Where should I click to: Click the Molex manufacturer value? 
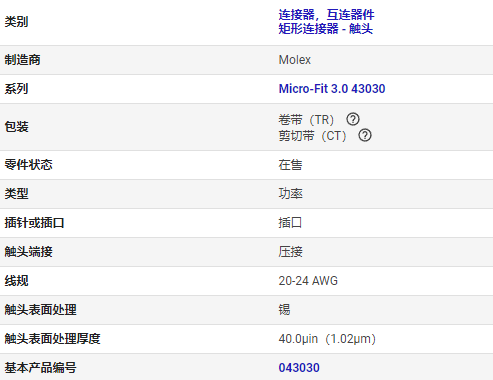[295, 60]
